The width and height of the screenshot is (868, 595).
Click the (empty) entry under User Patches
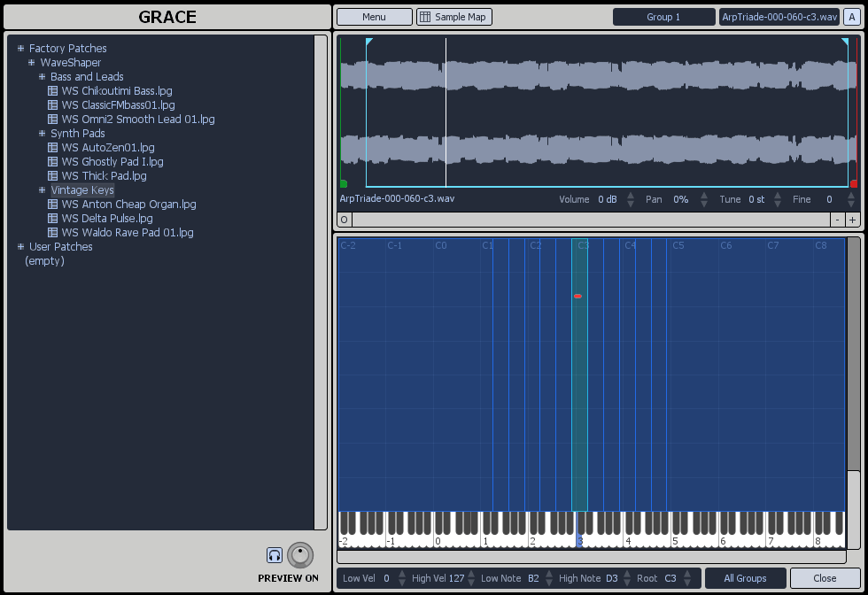click(x=44, y=260)
